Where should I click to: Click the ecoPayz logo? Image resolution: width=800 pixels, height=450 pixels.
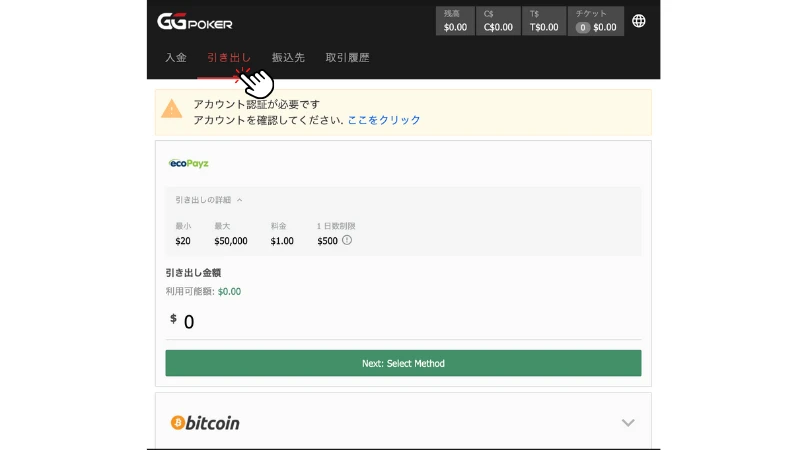coord(189,163)
